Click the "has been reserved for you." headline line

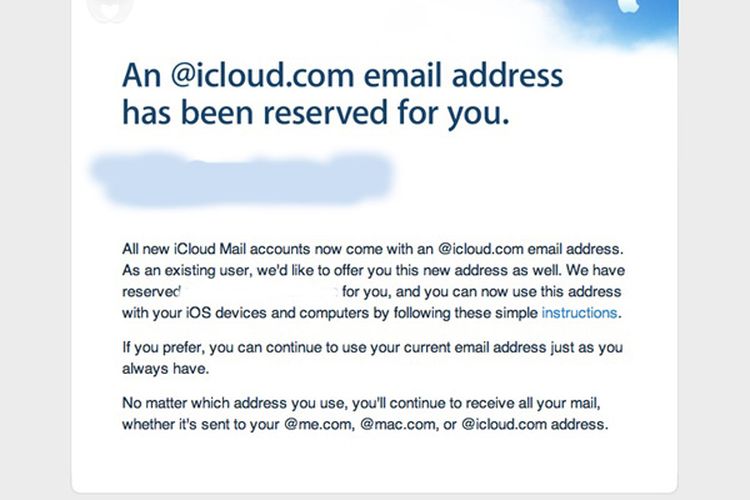316,113
